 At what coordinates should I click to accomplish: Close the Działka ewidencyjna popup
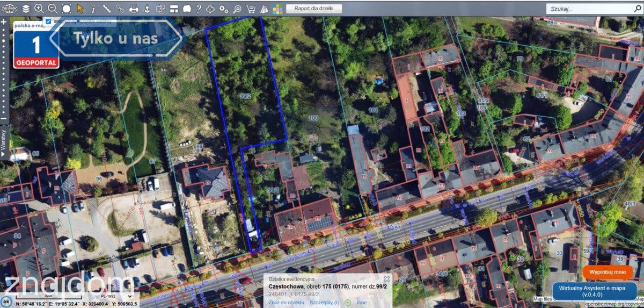point(386,279)
